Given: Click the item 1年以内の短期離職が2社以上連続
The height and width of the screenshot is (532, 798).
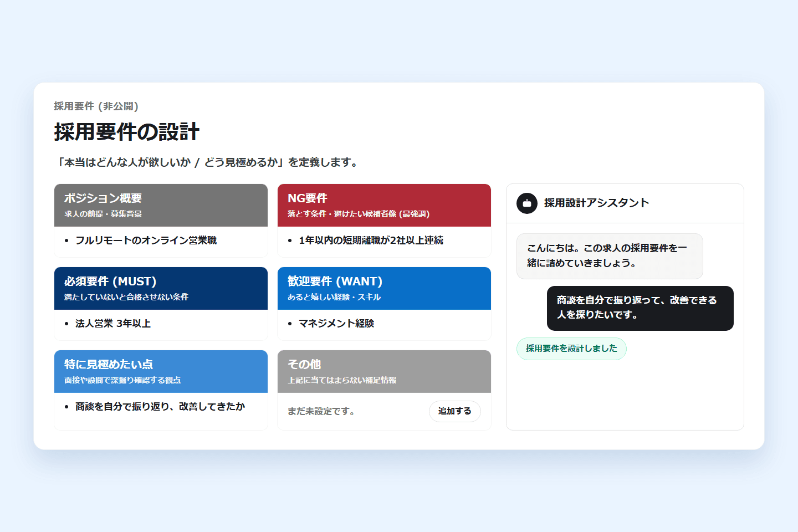Looking at the screenshot, I should pos(371,241).
